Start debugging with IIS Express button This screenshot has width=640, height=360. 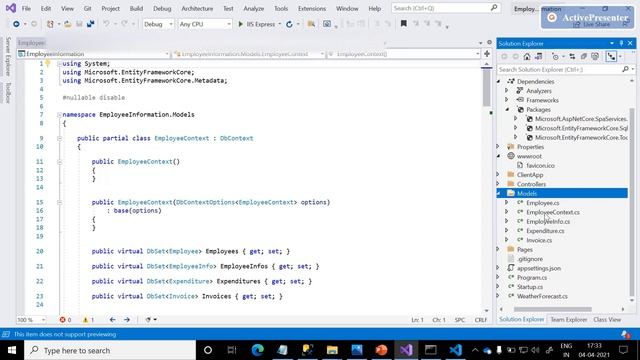click(x=257, y=24)
